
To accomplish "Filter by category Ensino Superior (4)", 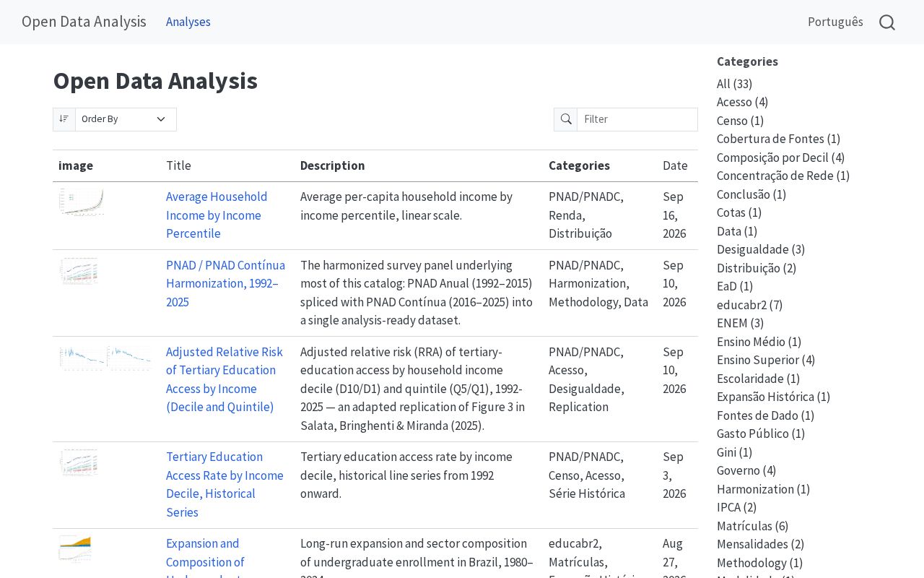I will tap(766, 360).
